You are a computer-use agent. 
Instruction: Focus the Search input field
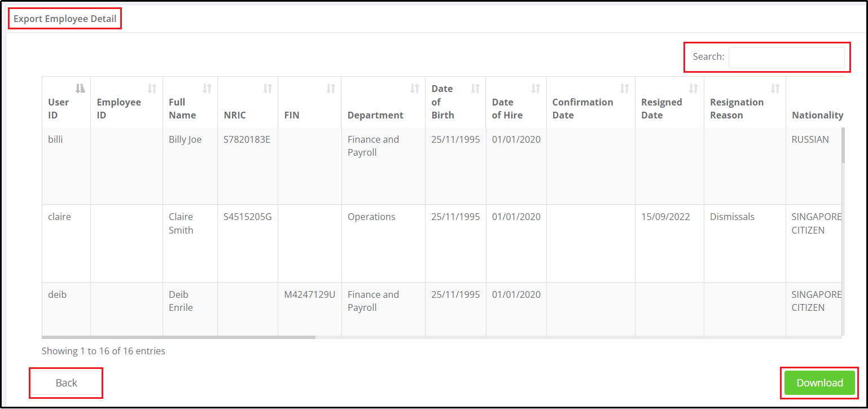click(787, 57)
